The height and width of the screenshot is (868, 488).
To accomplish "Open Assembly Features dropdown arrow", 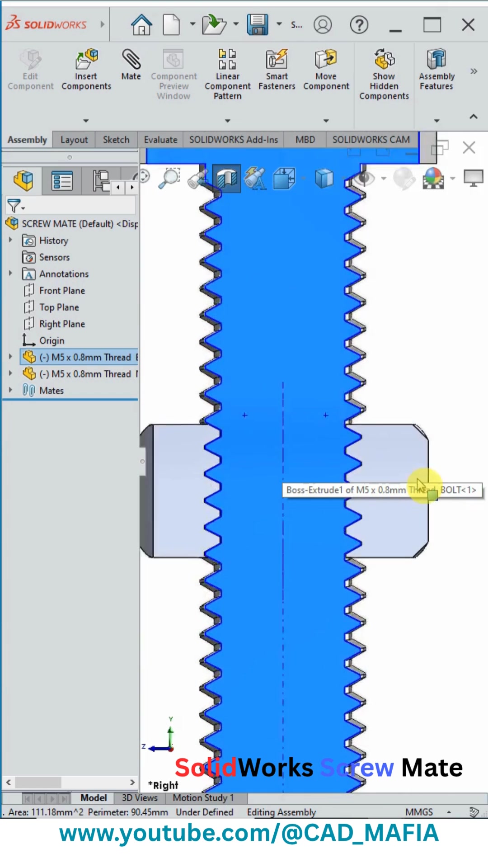I will click(436, 121).
